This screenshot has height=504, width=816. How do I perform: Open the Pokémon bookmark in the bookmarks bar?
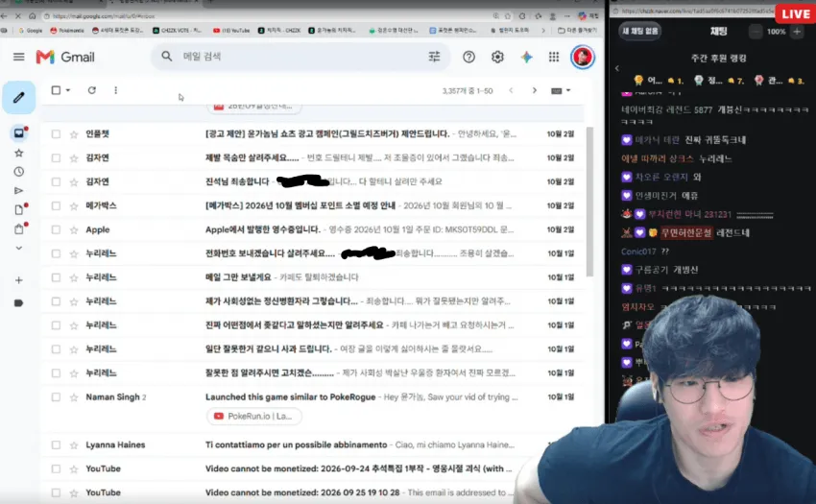click(x=66, y=30)
